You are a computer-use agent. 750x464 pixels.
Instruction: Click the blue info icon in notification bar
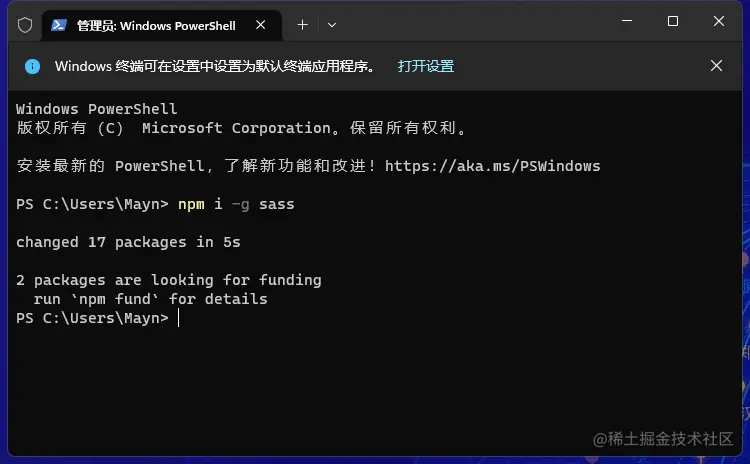(33, 66)
